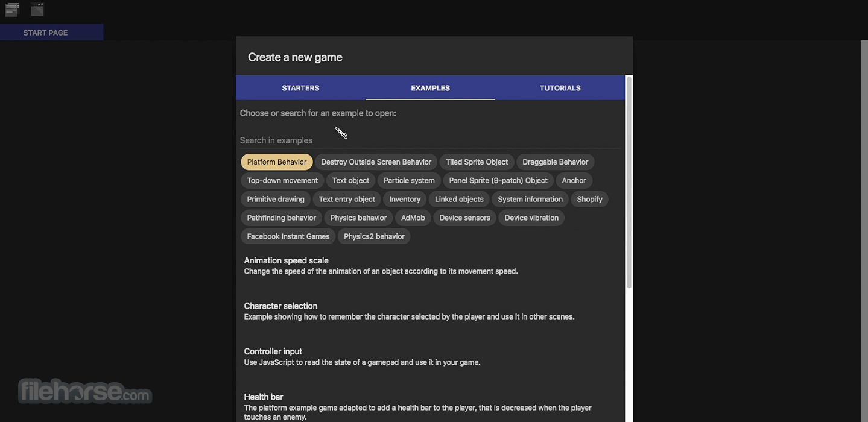Viewport: 868px width, 422px height.
Task: Select the Device vibration chip
Action: tap(531, 218)
